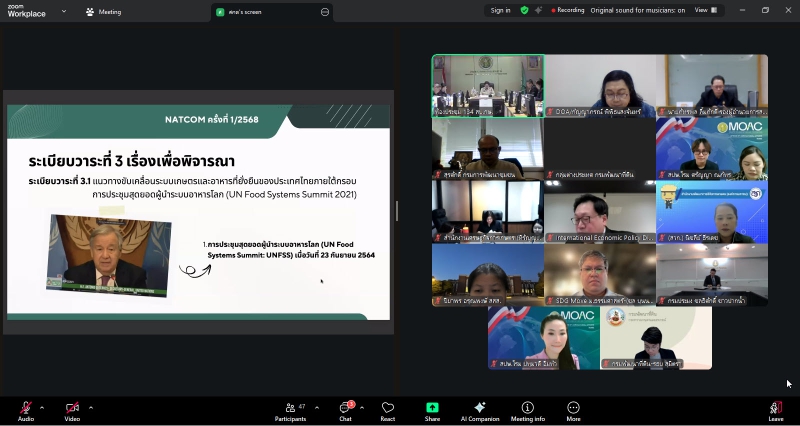800x426 pixels.
Task: Toggle Original sound for musicians
Action: tap(637, 10)
